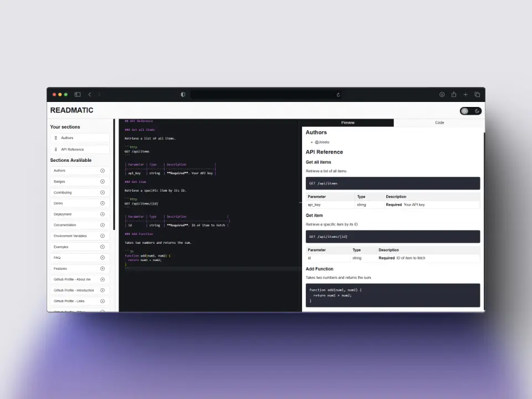The height and width of the screenshot is (399, 532).
Task: Add the FAQ section with its plus icon
Action: [103, 258]
